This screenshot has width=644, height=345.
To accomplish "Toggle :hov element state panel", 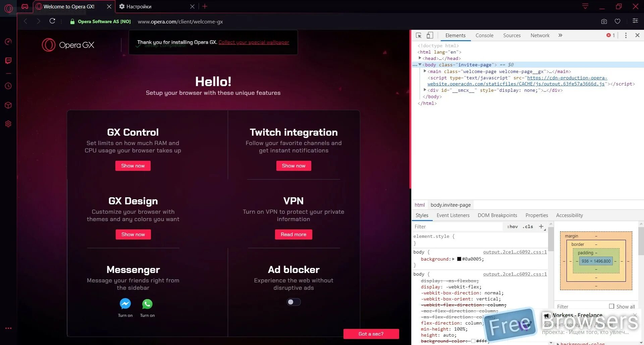I will (513, 226).
